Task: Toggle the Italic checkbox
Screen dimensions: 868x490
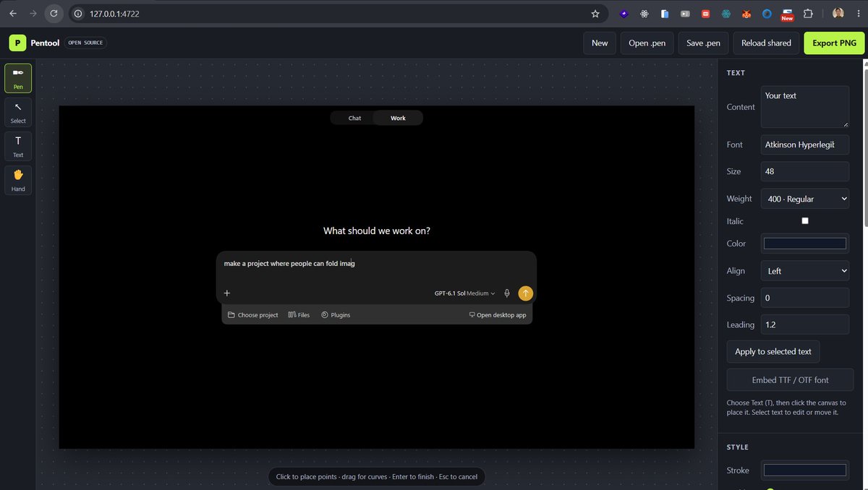Action: click(x=805, y=220)
